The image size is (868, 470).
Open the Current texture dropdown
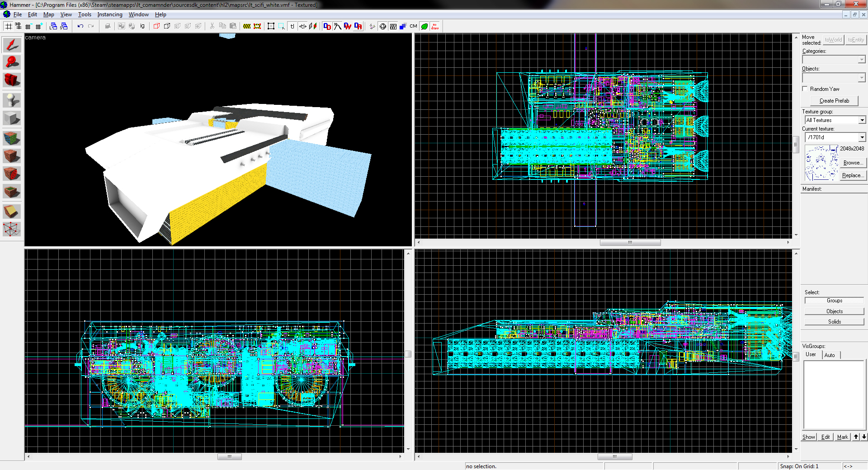(x=862, y=137)
